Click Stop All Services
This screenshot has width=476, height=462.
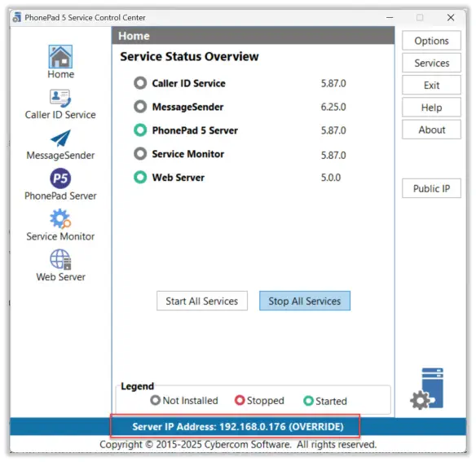tap(305, 301)
